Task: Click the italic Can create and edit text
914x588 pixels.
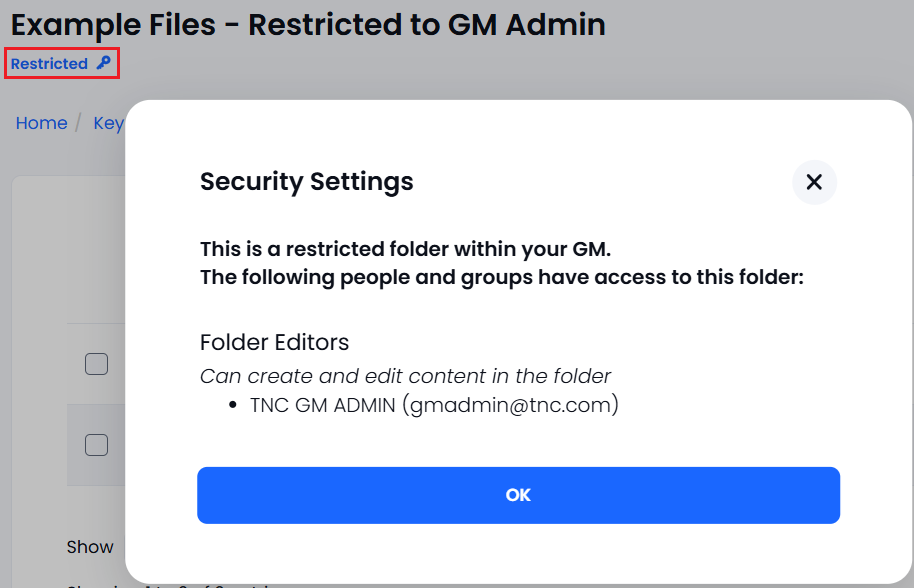Action: [405, 376]
